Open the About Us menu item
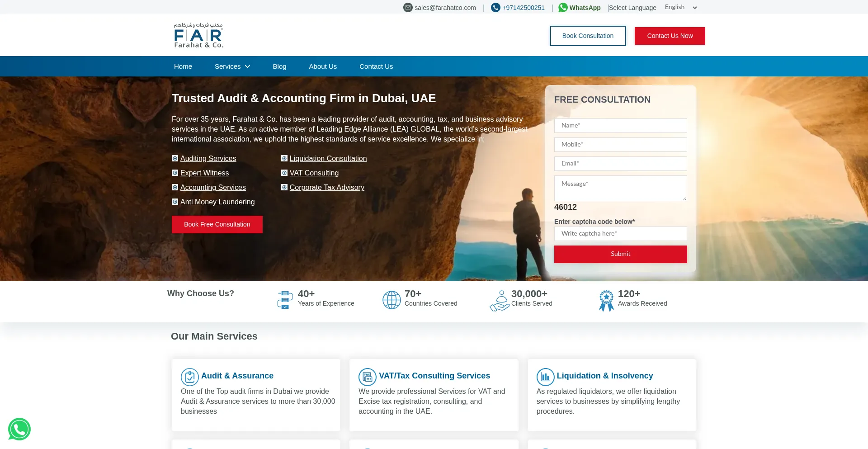Screen dimensions: 868x449 [323, 66]
